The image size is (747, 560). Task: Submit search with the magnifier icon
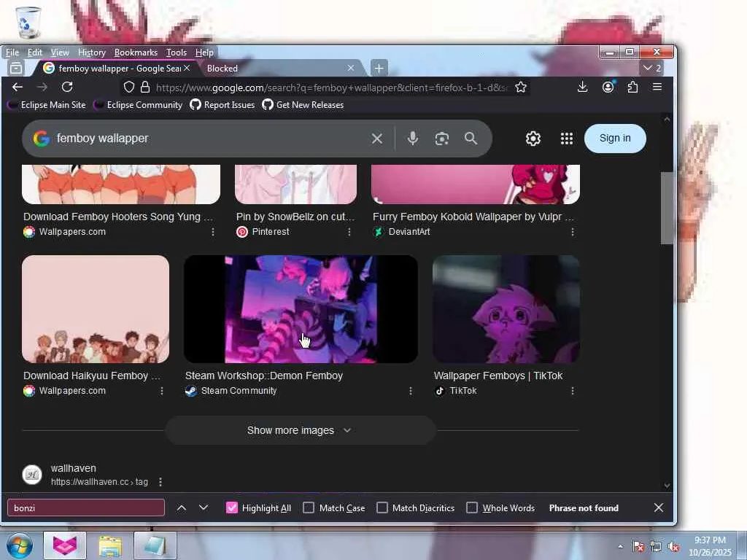(x=471, y=139)
